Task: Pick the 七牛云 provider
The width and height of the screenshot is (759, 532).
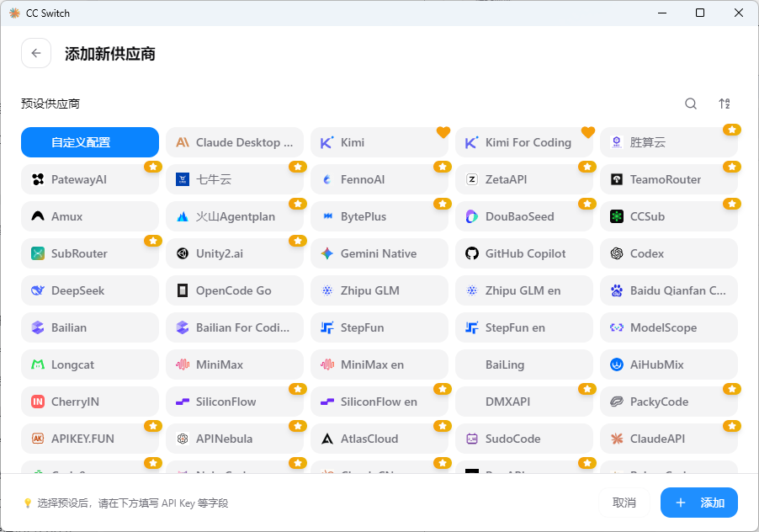Action: tap(235, 179)
